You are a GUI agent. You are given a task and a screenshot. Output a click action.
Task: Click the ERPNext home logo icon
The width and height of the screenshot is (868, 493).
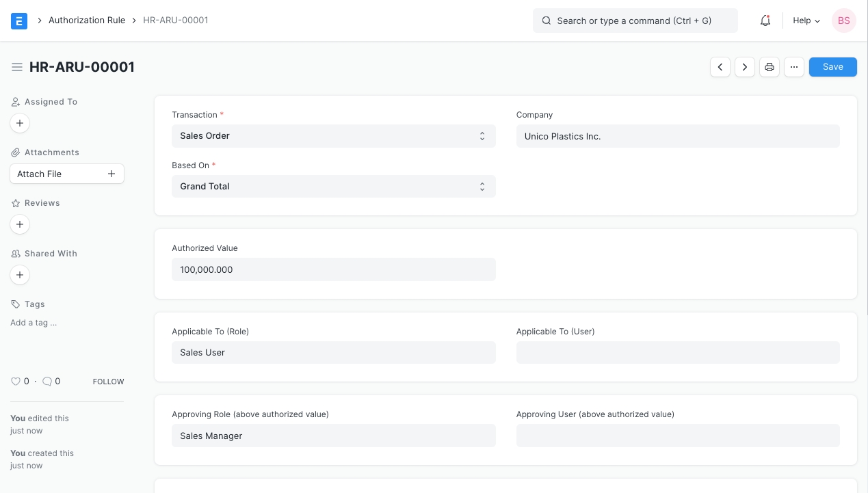pos(19,21)
